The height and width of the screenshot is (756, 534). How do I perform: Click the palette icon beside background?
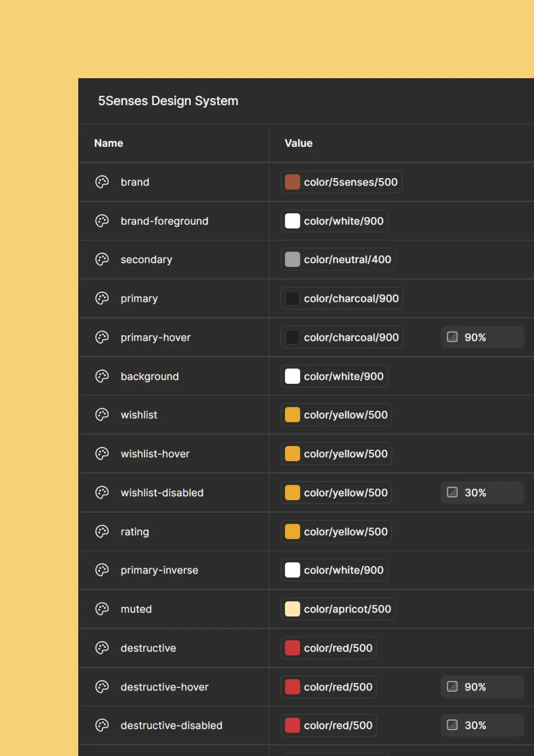coord(102,376)
